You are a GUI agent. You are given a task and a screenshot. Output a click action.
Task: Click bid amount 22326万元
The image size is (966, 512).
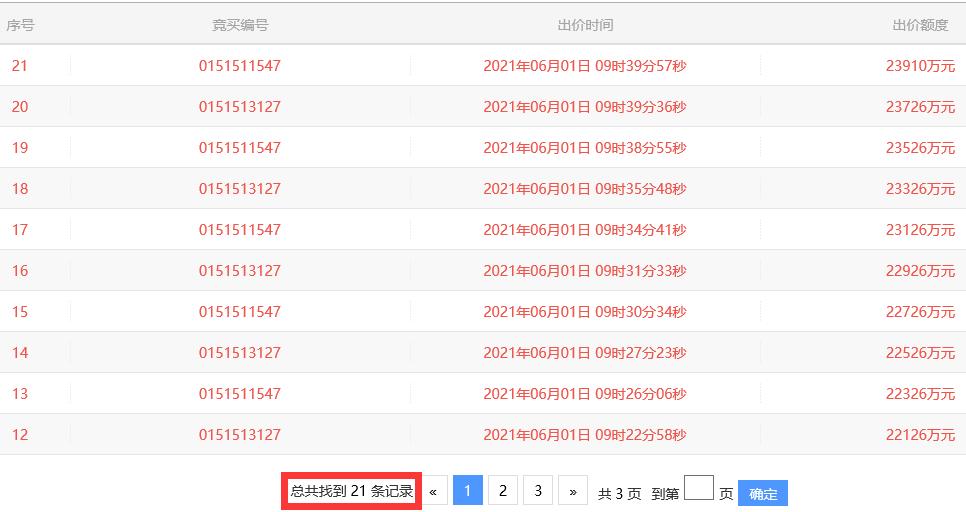tap(920, 394)
